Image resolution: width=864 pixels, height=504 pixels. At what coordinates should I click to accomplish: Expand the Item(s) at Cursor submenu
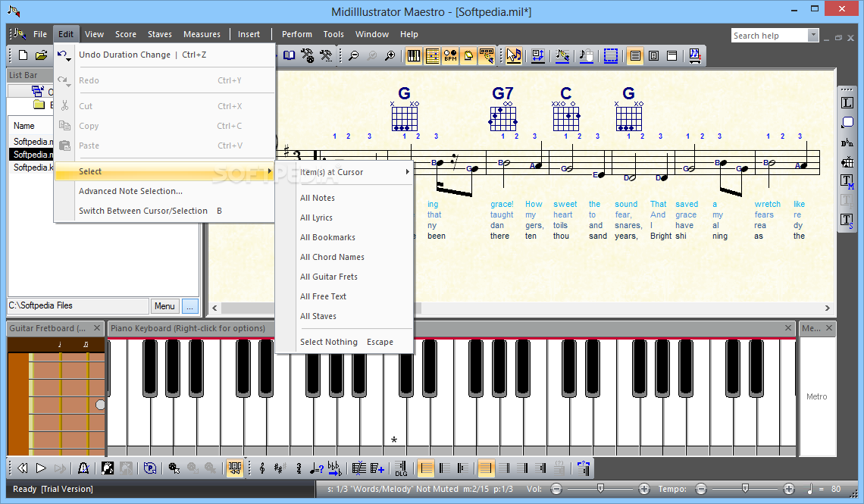(x=355, y=172)
